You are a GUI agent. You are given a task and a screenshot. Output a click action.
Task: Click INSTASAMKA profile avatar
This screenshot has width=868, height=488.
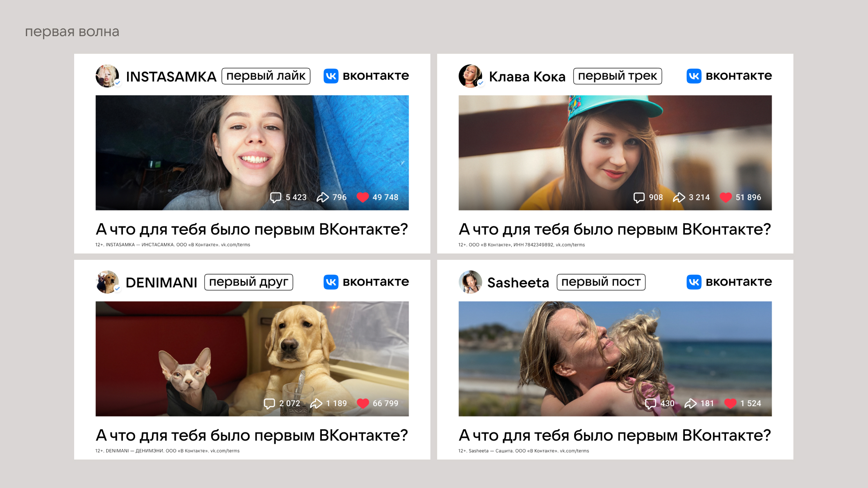point(107,76)
